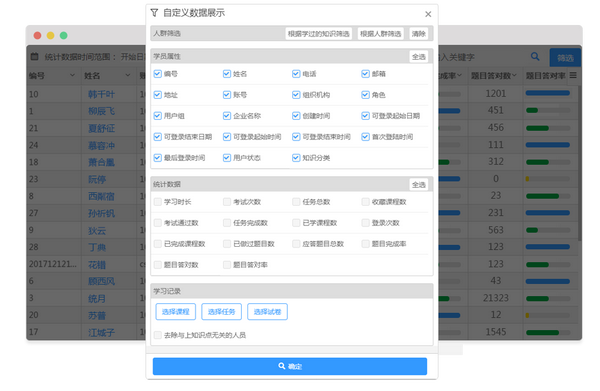Uncheck the 用户组 checkbox
Screen dimensions: 600x391
(158, 116)
